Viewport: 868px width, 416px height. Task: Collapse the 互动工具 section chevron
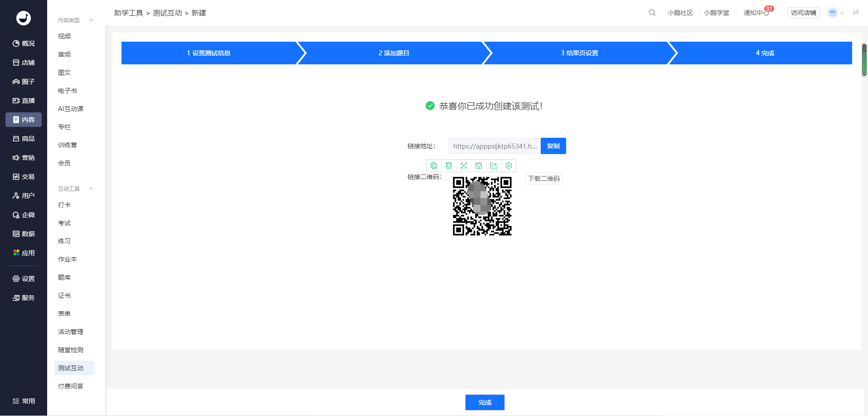(x=91, y=189)
